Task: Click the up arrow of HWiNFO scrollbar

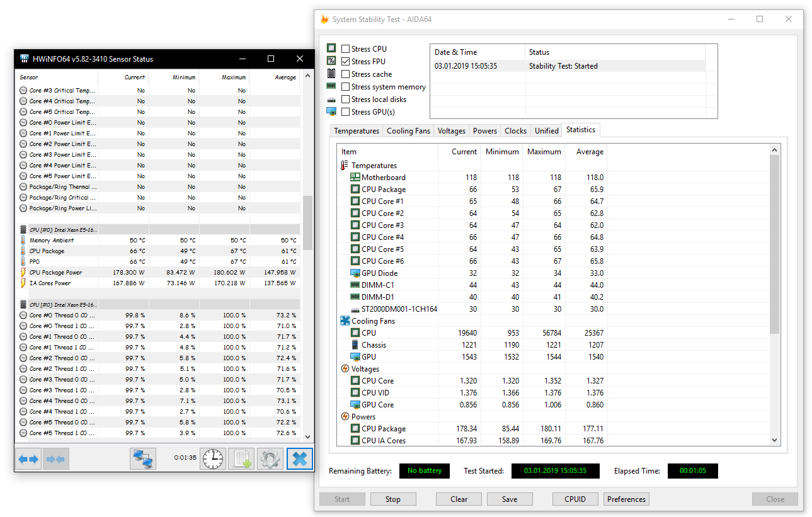Action: [x=308, y=76]
